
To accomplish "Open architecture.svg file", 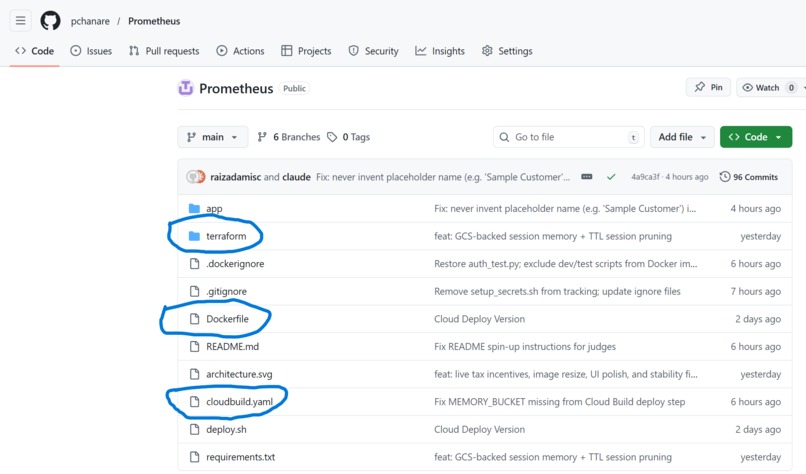I will click(x=239, y=374).
